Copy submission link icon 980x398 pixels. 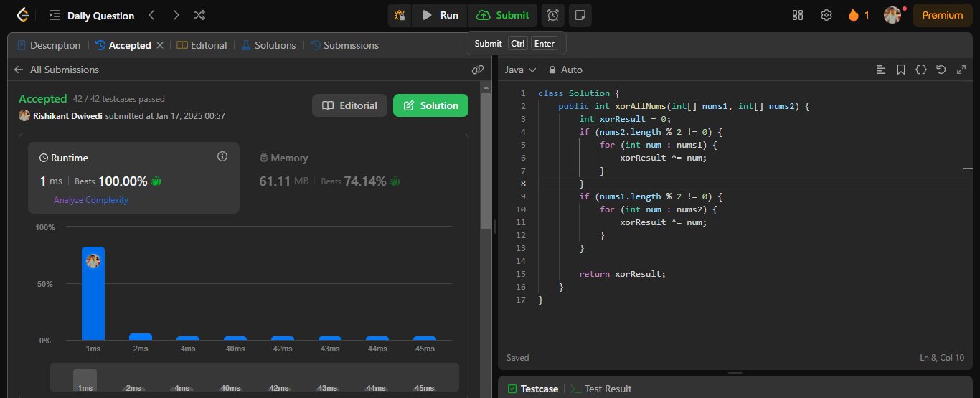pos(478,70)
